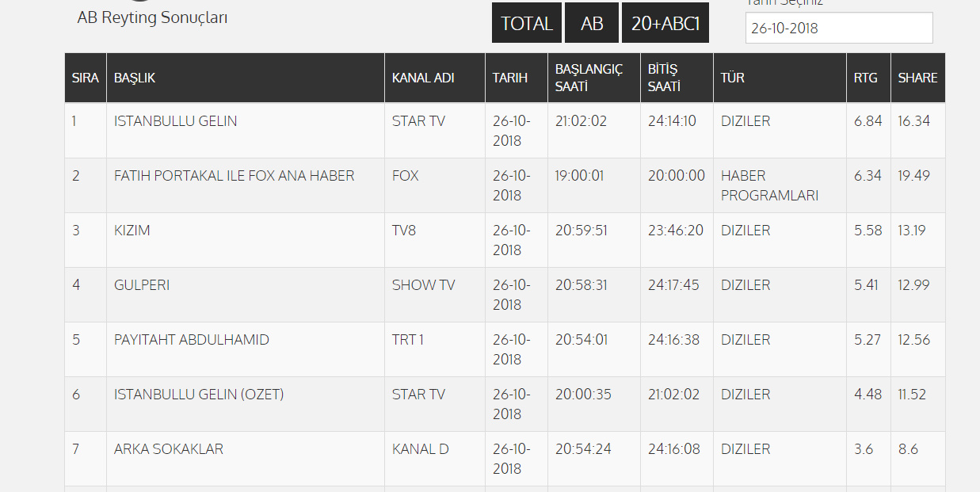Switch to the AB ratings tab
This screenshot has height=492, width=980.
[592, 24]
